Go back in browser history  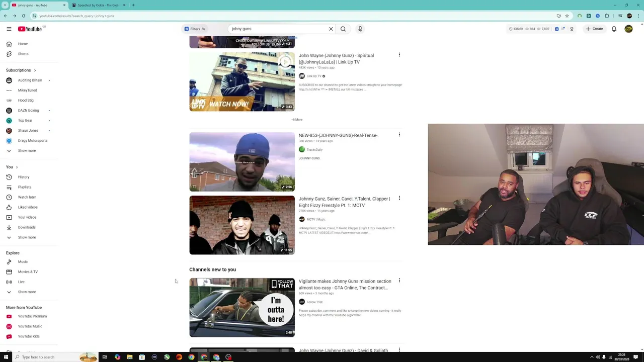pyautogui.click(x=6, y=16)
